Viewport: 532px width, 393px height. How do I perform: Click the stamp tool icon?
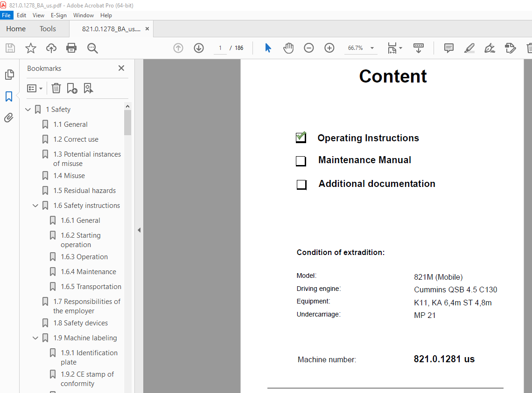click(x=510, y=48)
